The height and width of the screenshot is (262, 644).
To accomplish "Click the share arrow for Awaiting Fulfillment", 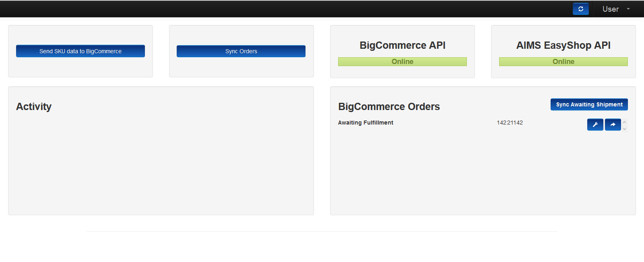I will point(613,125).
